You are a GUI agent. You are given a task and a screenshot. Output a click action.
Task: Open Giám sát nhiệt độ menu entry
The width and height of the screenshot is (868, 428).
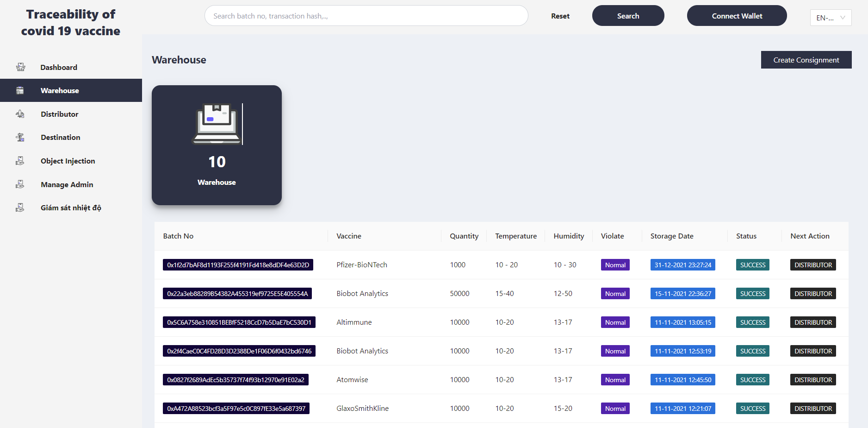pos(71,208)
